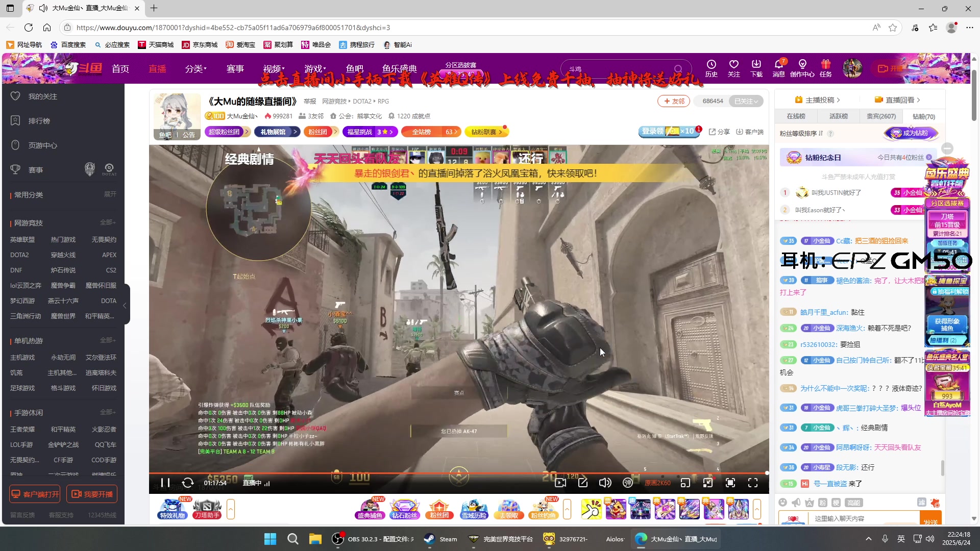Open the 刀塔助手 icon
This screenshot has height=551, width=980.
click(207, 509)
